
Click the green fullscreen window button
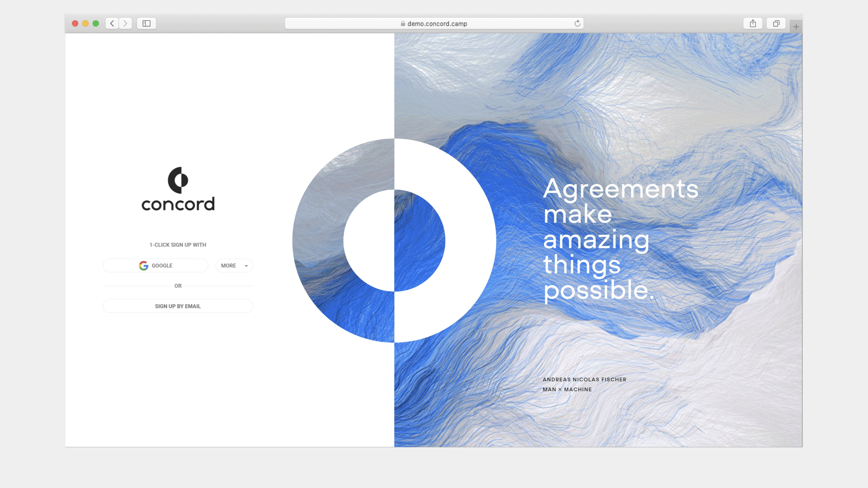pyautogui.click(x=96, y=23)
